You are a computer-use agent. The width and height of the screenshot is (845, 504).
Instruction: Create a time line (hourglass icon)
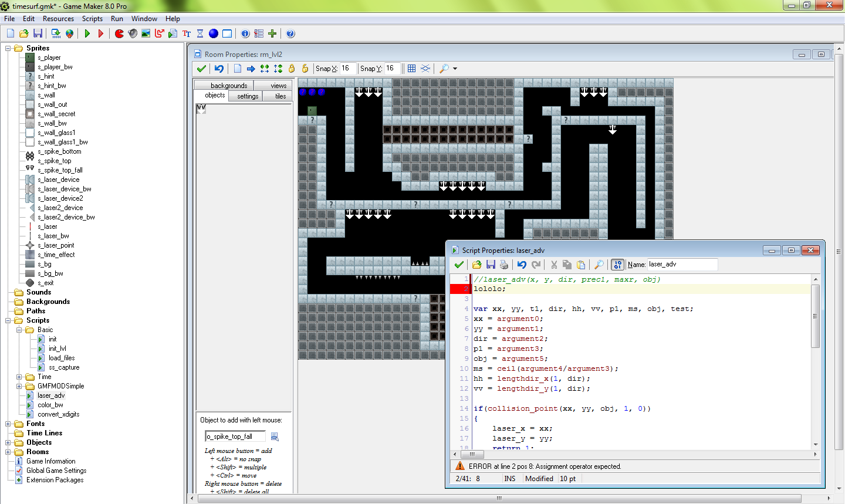[200, 33]
